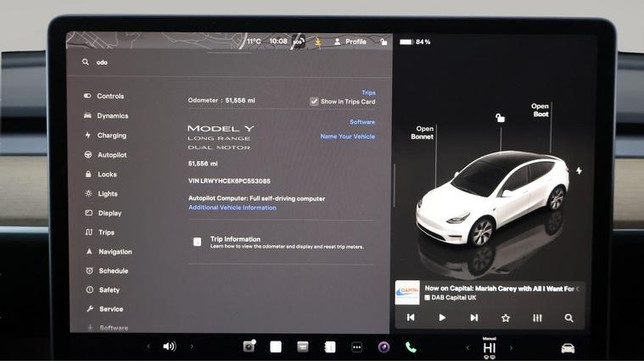This screenshot has height=361, width=644.
Task: Skip to the next radio station
Action: (473, 318)
